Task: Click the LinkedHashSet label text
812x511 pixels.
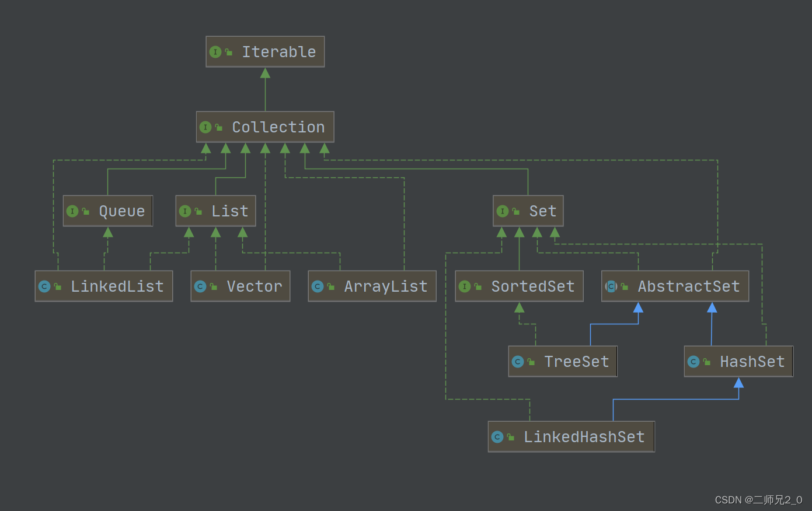Action: tap(584, 437)
